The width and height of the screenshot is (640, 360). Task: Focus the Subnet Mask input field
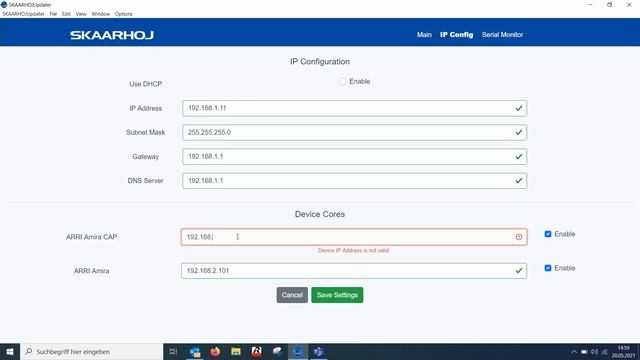click(x=355, y=132)
